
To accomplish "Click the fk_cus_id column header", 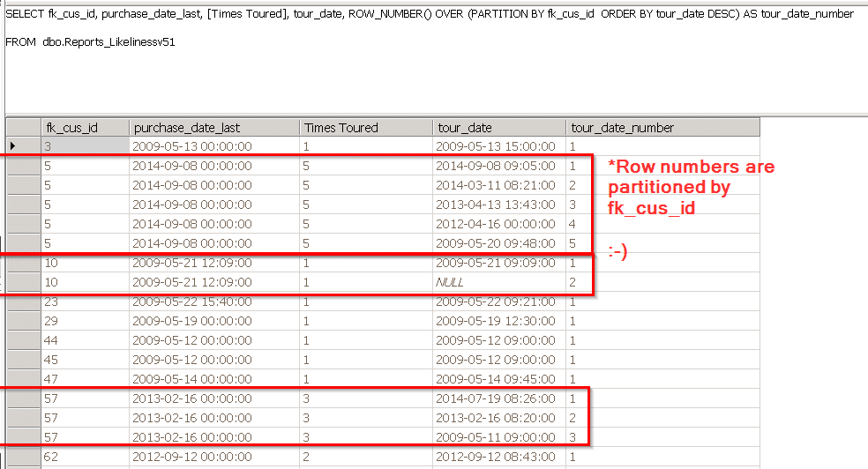I will [x=85, y=128].
